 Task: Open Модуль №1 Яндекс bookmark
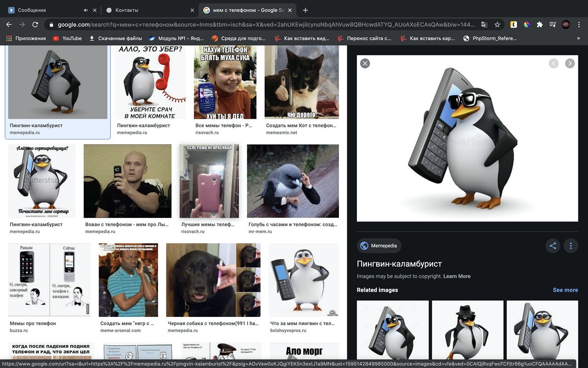coord(176,38)
